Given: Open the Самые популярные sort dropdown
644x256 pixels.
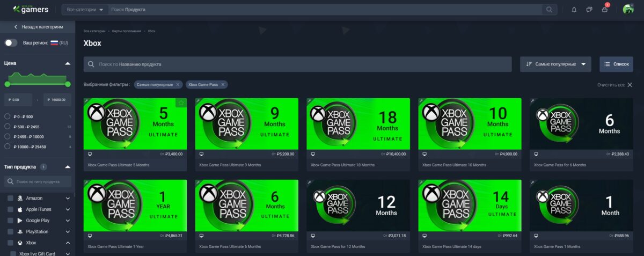Looking at the screenshot, I should [x=555, y=64].
